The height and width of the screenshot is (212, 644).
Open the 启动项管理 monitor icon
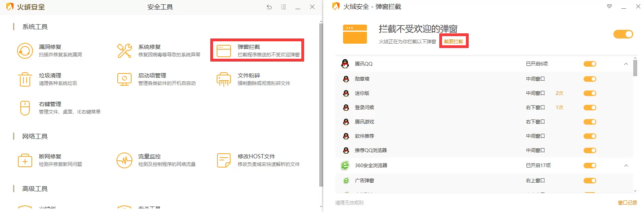(124, 79)
